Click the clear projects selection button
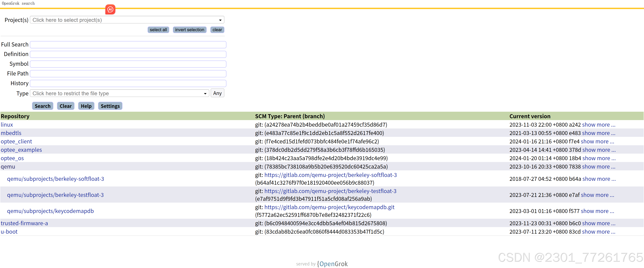 [217, 30]
